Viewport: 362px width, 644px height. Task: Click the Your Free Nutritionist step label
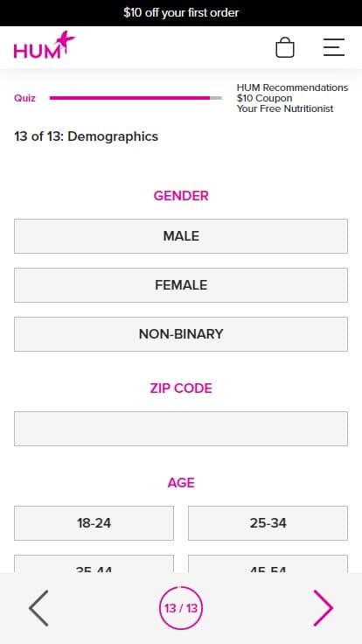[x=285, y=108]
